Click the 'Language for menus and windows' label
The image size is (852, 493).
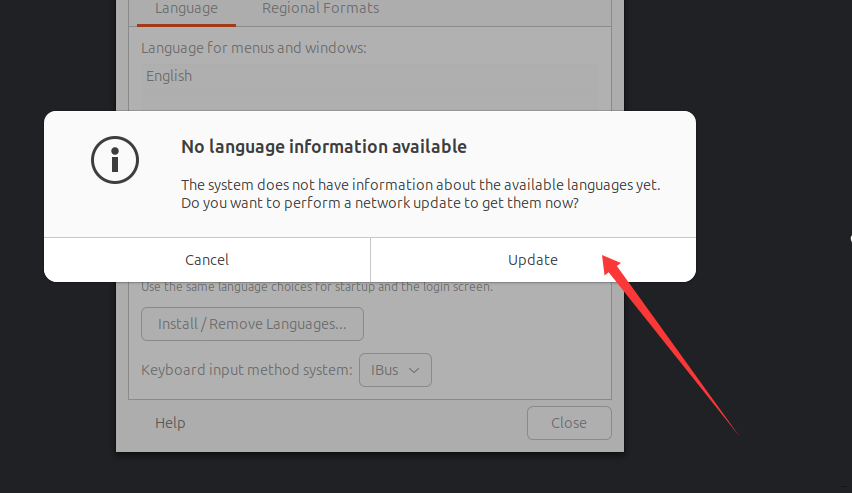pyautogui.click(x=254, y=48)
